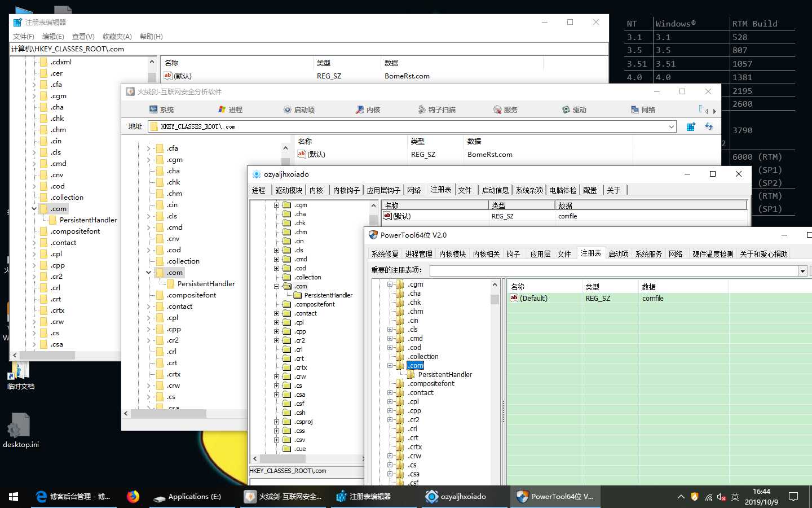The image size is (812, 508).
Task: Click the grid icon beside Huorong address bar
Action: [x=691, y=126]
